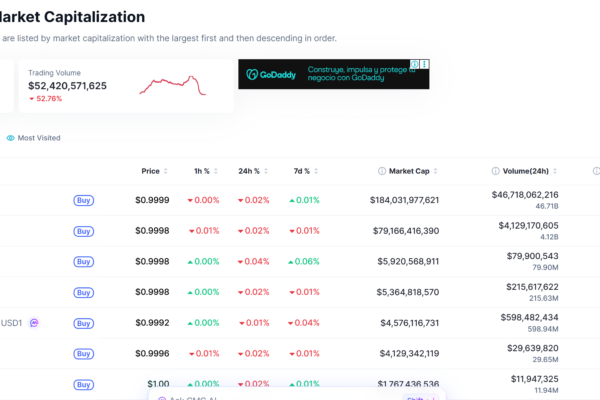Screen dimensions: 600x400
Task: Sort table by Price column
Action: click(150, 171)
